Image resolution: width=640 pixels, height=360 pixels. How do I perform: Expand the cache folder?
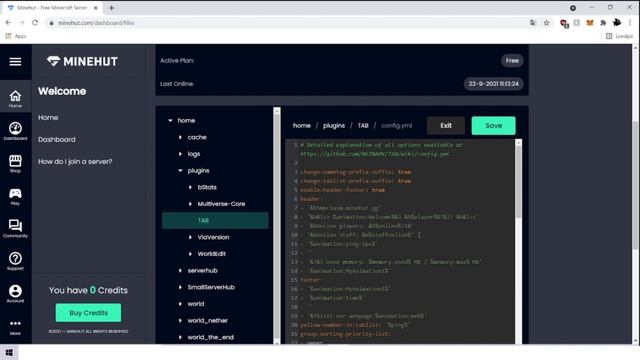[x=180, y=137]
